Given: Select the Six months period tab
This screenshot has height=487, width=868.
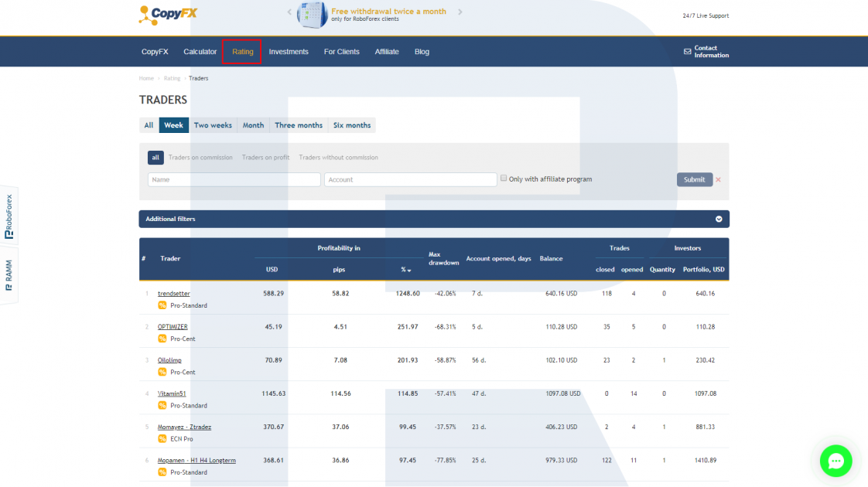Looking at the screenshot, I should (352, 125).
